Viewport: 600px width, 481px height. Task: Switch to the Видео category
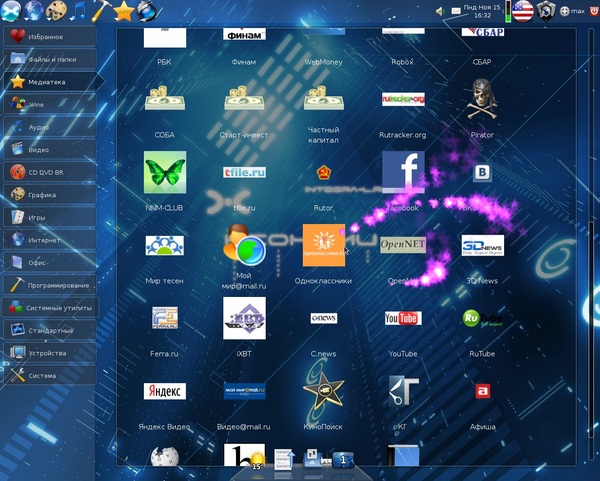[50, 149]
